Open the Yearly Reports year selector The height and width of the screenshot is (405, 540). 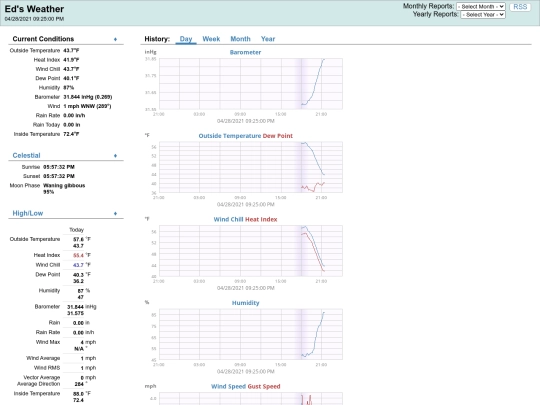tap(483, 14)
